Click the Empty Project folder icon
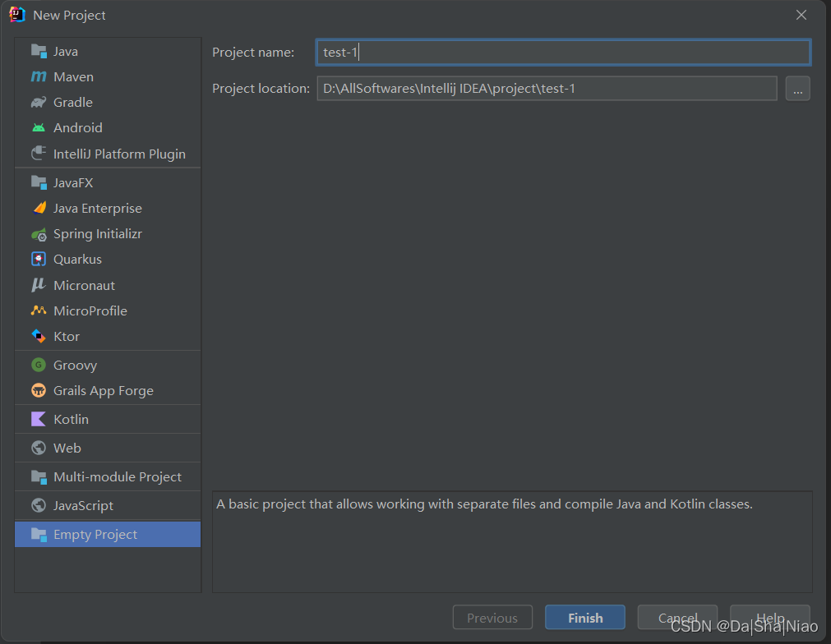 pyautogui.click(x=39, y=535)
